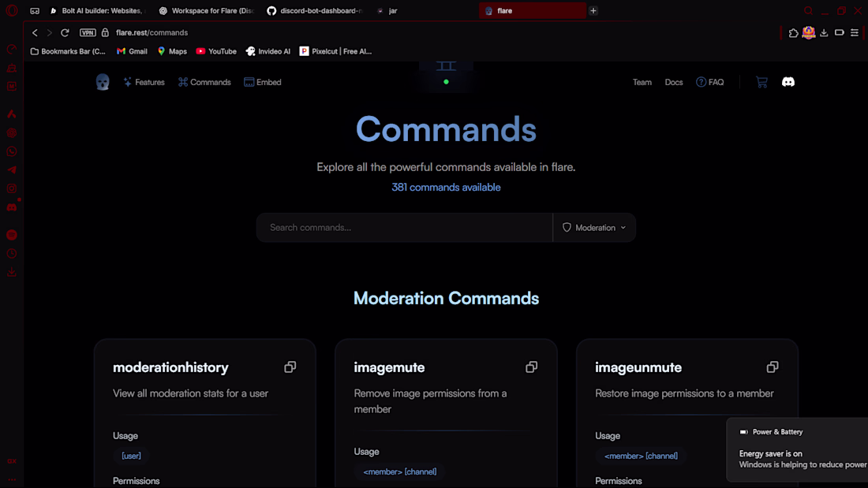The width and height of the screenshot is (868, 488).
Task: Open the music player sidebar icon
Action: pyautogui.click(x=12, y=235)
